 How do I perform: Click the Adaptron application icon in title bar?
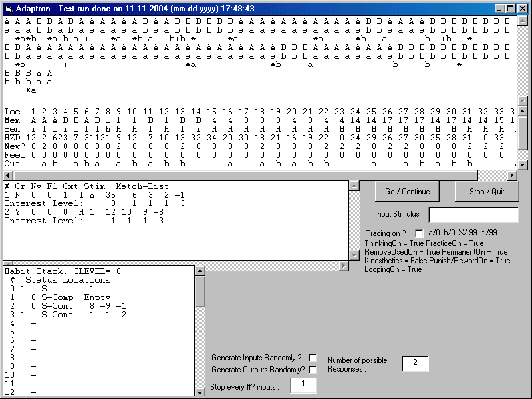coord(9,9)
